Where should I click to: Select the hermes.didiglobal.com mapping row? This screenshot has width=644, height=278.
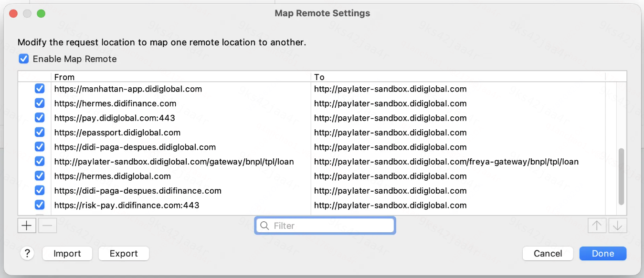(x=317, y=176)
